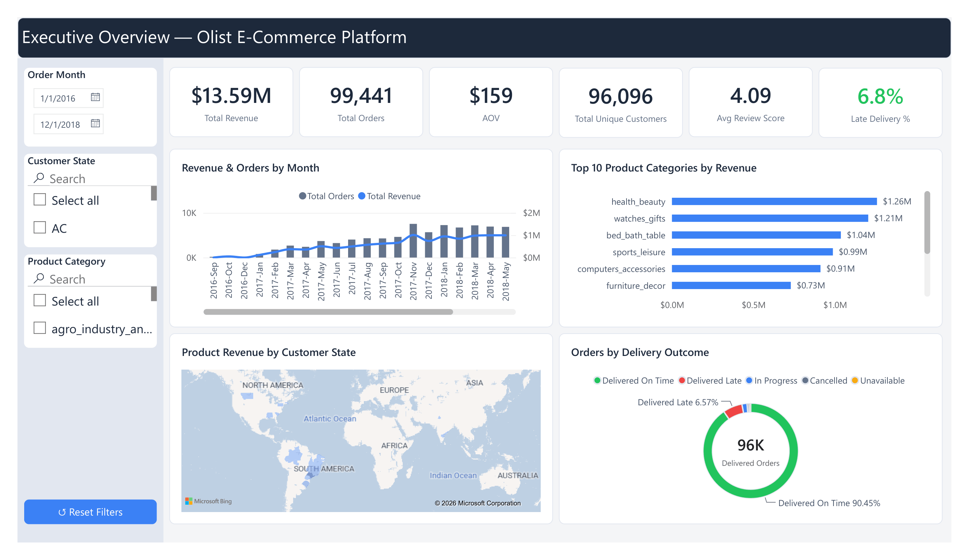969x560 pixels.
Task: Click the Product Category list scrollbar thumb
Action: coord(154,294)
